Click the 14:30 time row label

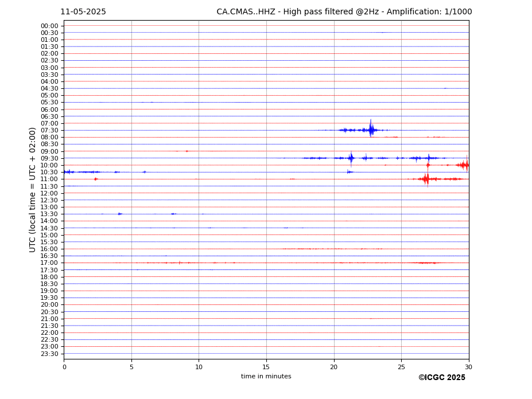(x=49, y=228)
